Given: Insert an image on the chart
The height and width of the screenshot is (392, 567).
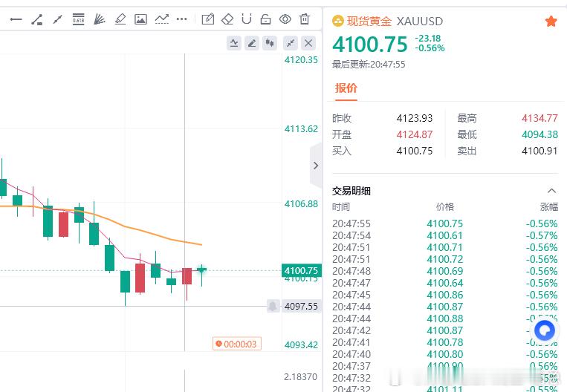Looking at the screenshot, I should [x=140, y=19].
